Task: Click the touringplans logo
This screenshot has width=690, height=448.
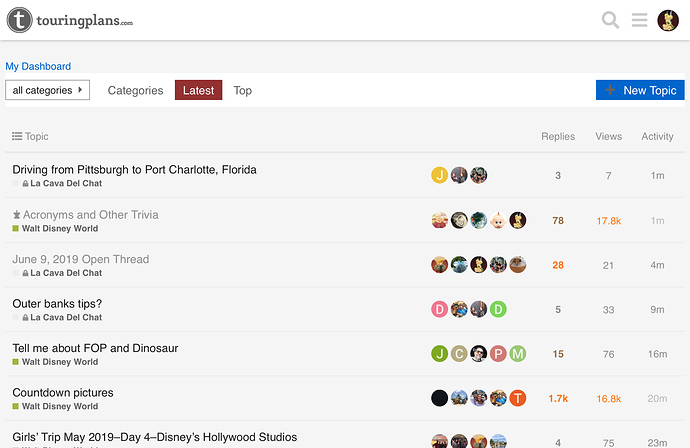Action: click(70, 20)
